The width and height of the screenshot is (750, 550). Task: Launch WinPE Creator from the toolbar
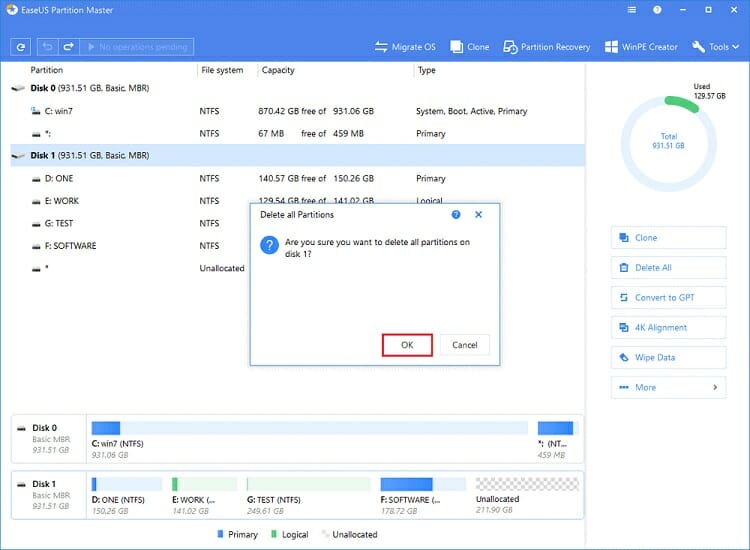642,47
